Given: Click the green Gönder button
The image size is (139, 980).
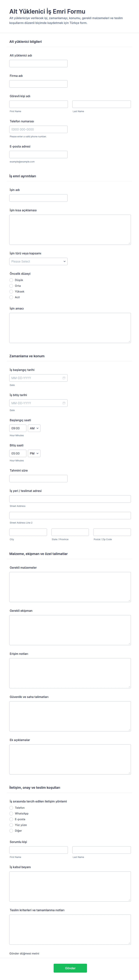Looking at the screenshot, I should coord(70,968).
